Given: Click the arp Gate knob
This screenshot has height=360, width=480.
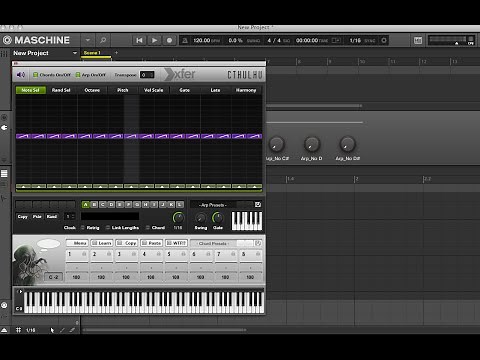Looking at the screenshot, I should [x=218, y=218].
